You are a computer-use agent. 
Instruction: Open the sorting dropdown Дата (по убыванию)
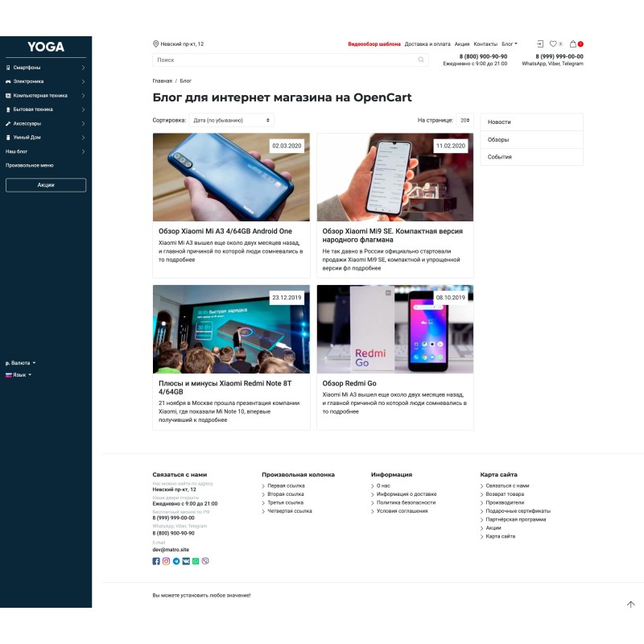[229, 119]
